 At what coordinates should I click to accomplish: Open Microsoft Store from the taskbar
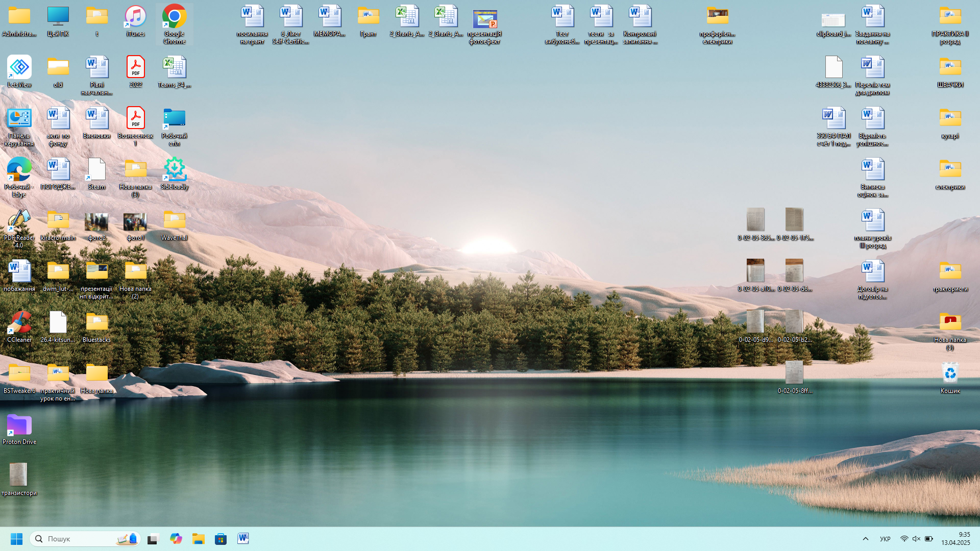220,539
